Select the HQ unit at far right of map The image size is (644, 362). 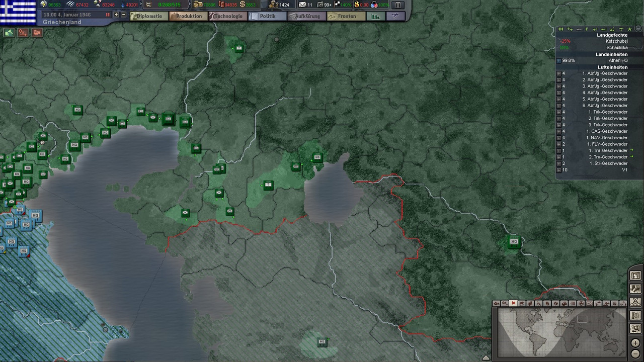click(x=514, y=242)
